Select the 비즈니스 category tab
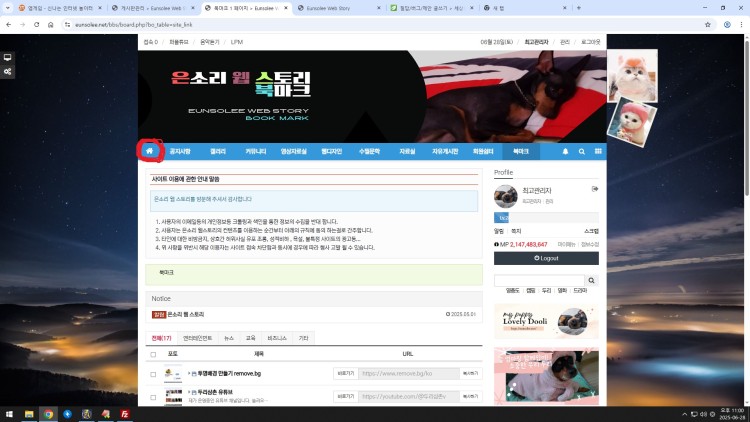This screenshot has width=750, height=422. point(277,338)
